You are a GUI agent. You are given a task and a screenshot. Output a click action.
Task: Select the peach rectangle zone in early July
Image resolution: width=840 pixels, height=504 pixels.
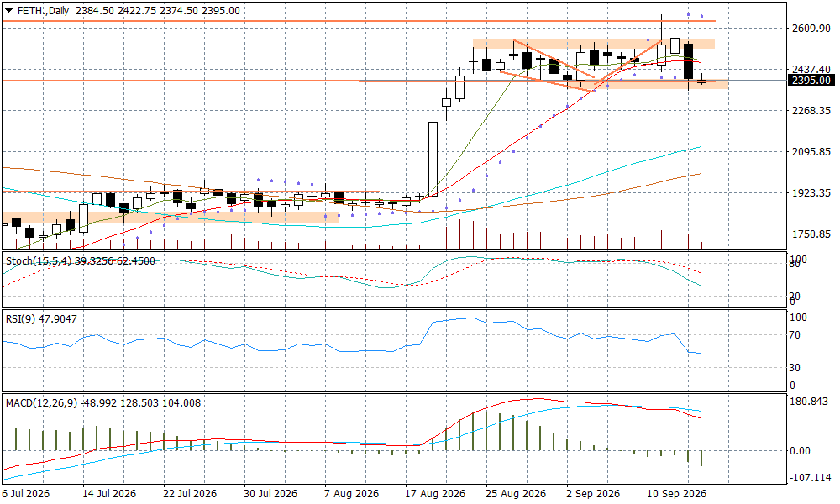pyautogui.click(x=171, y=217)
